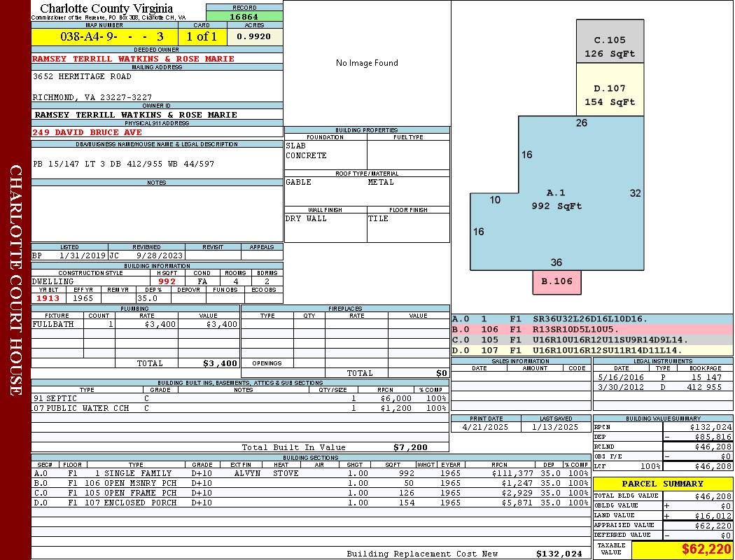Select the acres value 0.9920
Image resolution: width=735 pixels, height=560 pixels.
click(253, 36)
